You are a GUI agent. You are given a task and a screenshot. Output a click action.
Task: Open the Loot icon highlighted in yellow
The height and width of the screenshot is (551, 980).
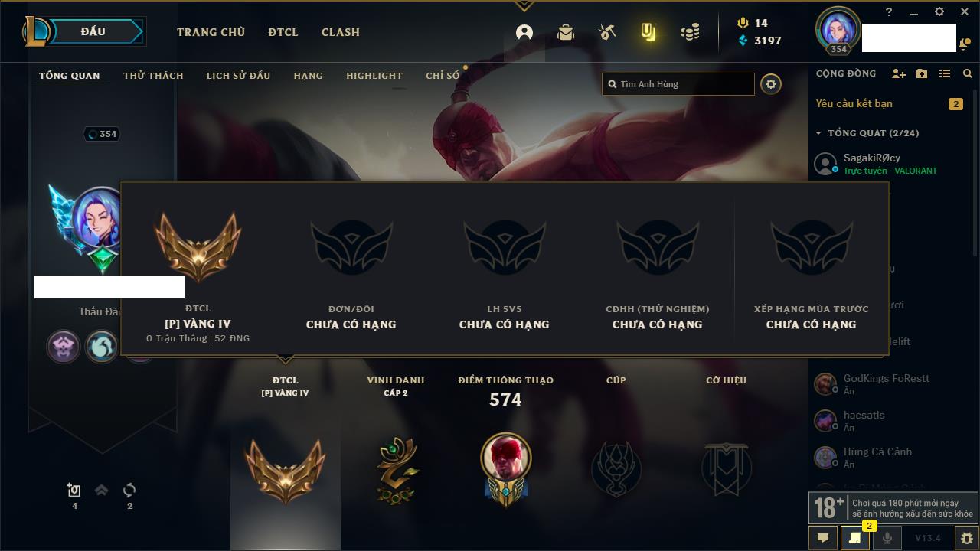[x=648, y=32]
